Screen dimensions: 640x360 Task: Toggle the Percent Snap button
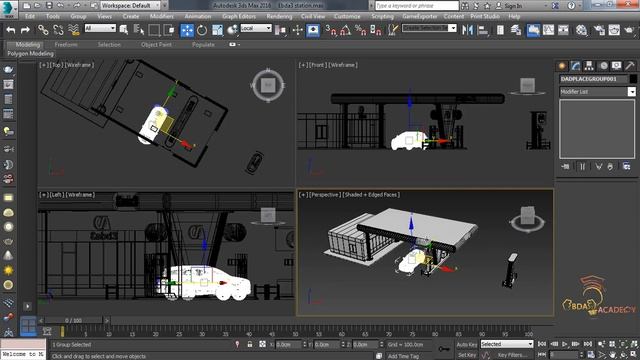(x=360, y=30)
